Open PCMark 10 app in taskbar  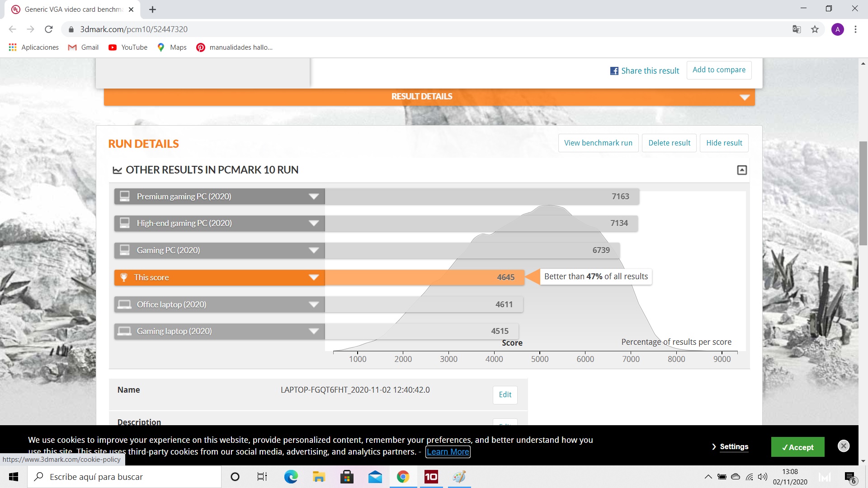coord(431,477)
